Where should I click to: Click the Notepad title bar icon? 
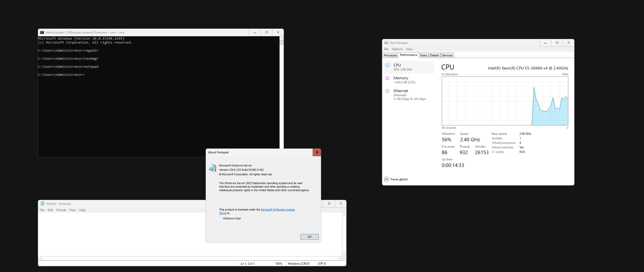pyautogui.click(x=42, y=204)
